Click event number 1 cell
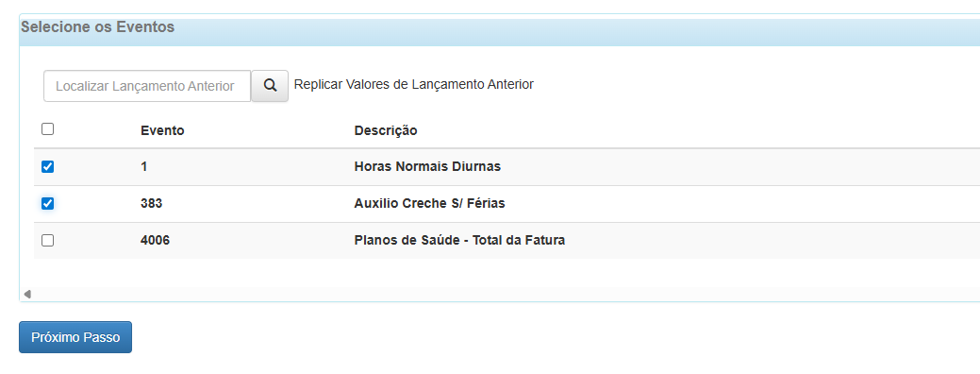 [x=143, y=167]
